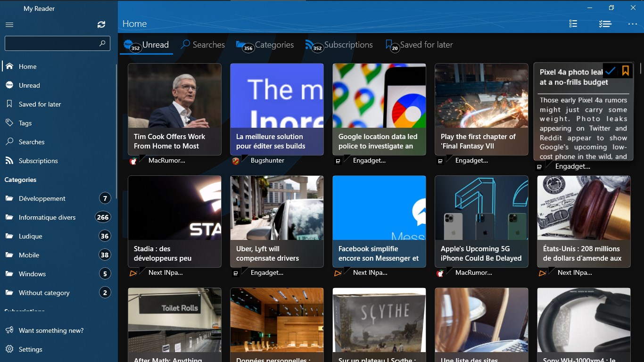Switch to the Searches tab
The width and height of the screenshot is (644, 362).
[x=203, y=45]
